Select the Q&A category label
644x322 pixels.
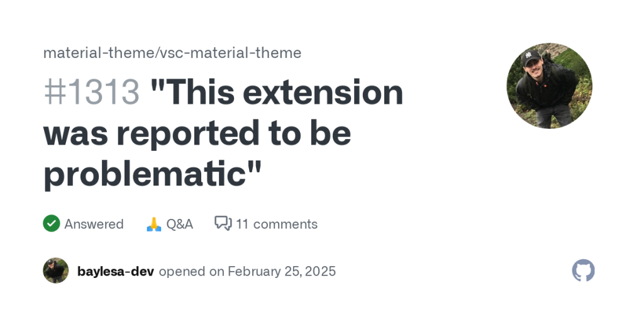[x=179, y=224]
